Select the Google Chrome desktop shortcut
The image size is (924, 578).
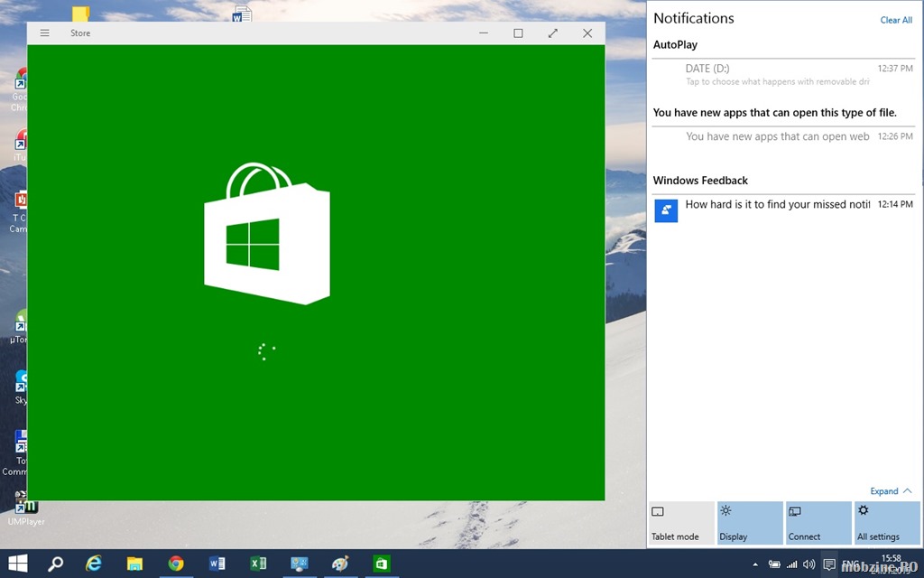pyautogui.click(x=20, y=89)
